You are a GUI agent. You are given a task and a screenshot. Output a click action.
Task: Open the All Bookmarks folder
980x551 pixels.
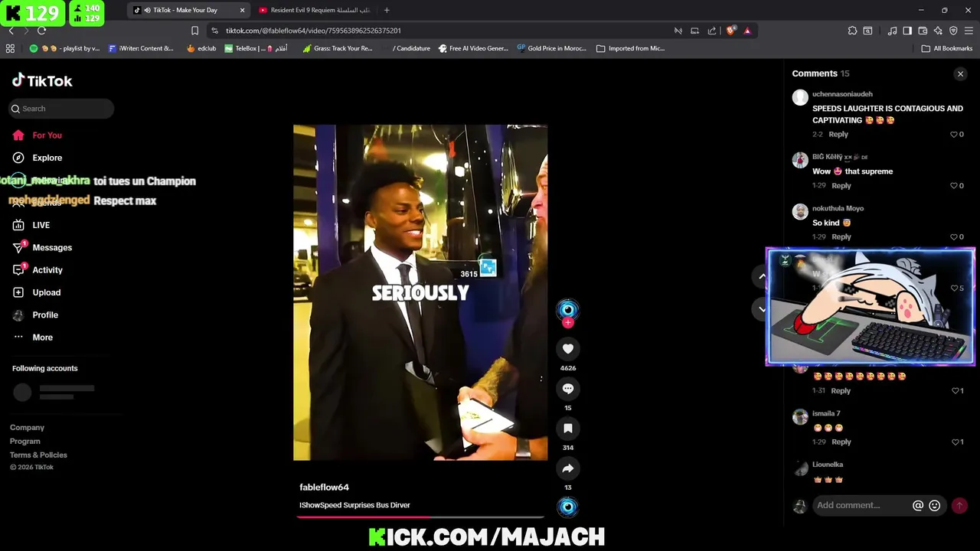pos(946,48)
